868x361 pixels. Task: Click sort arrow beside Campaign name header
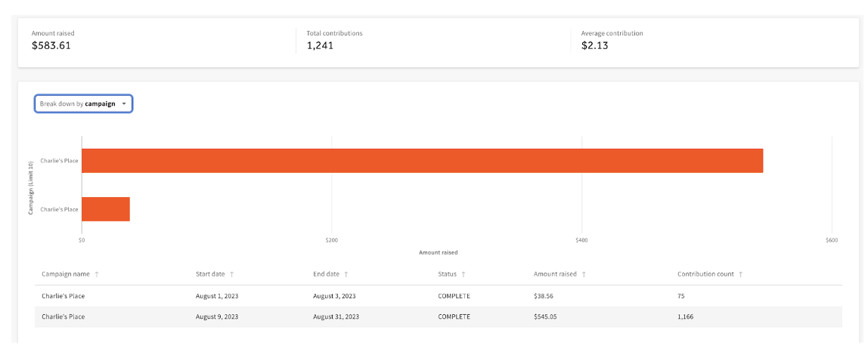(97, 274)
